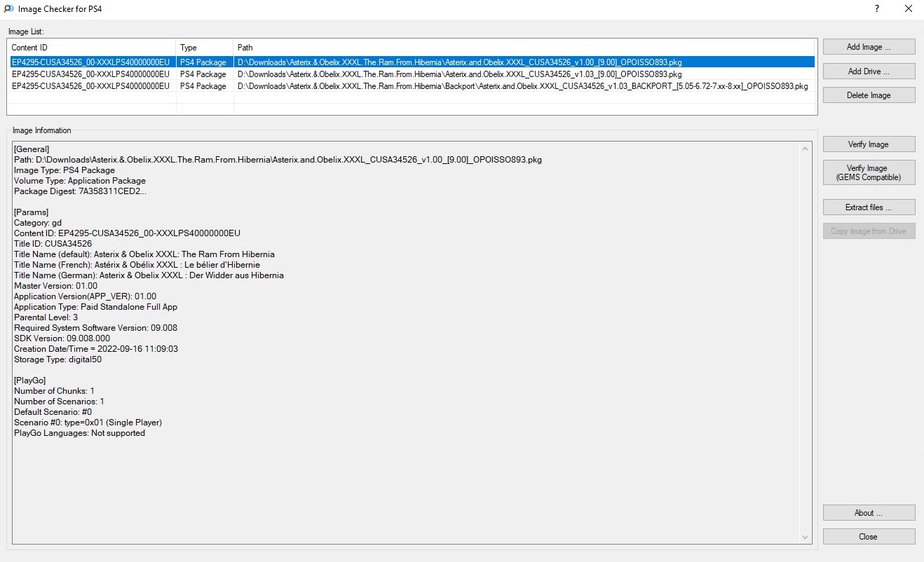Click the Title ID: CUSA34526 line

(53, 244)
